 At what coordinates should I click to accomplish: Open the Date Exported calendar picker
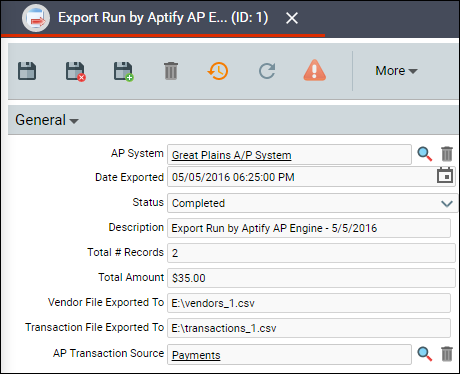(x=445, y=175)
